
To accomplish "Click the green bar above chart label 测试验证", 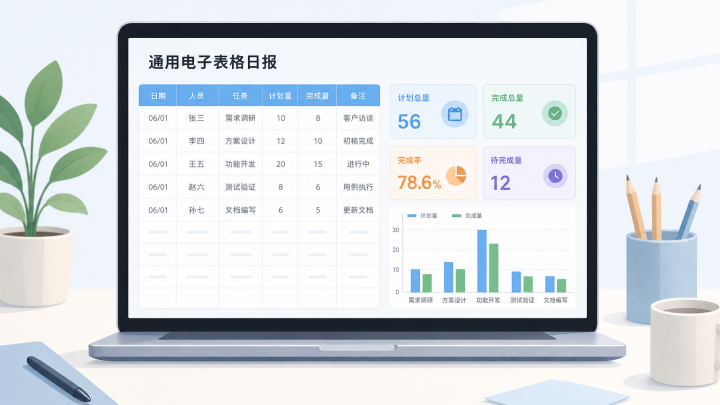I will 528,284.
